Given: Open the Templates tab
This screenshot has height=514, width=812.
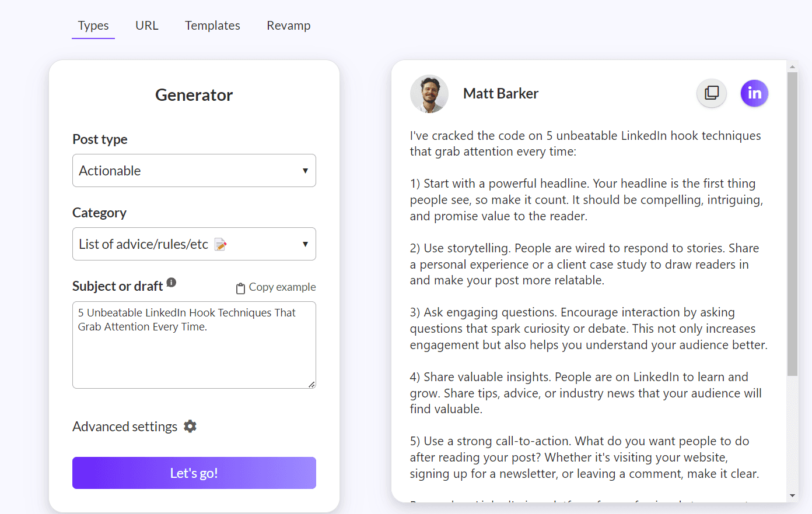Looking at the screenshot, I should pyautogui.click(x=212, y=26).
